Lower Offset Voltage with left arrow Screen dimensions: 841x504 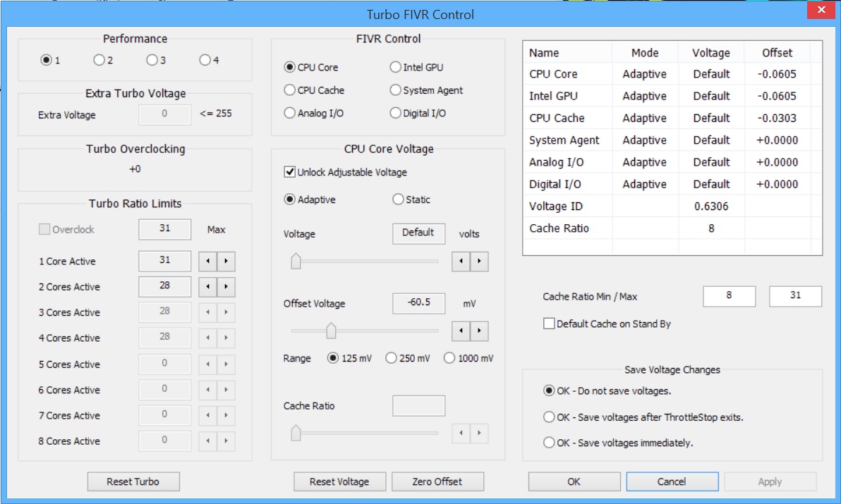coord(461,331)
